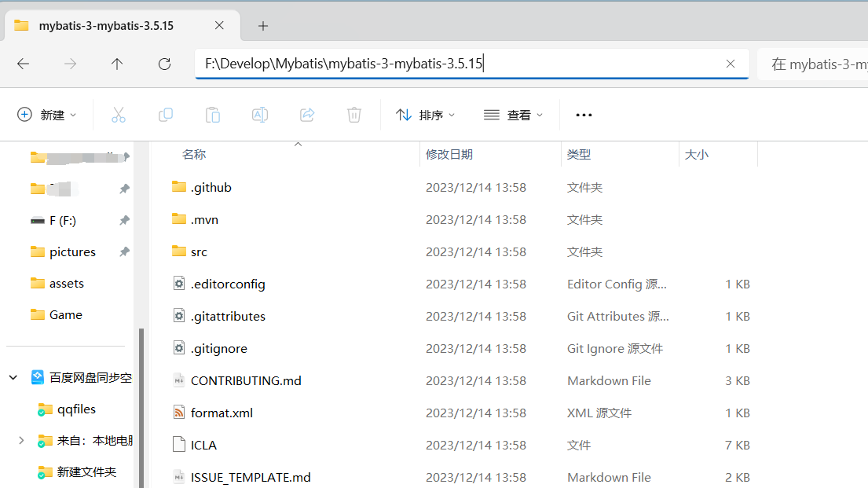Open 来自：本地电脑 folder in sidebar

tap(94, 441)
